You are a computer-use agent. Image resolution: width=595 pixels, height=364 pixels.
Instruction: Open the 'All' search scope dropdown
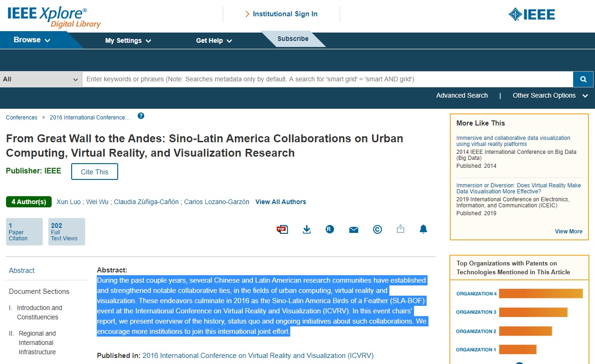pos(41,79)
